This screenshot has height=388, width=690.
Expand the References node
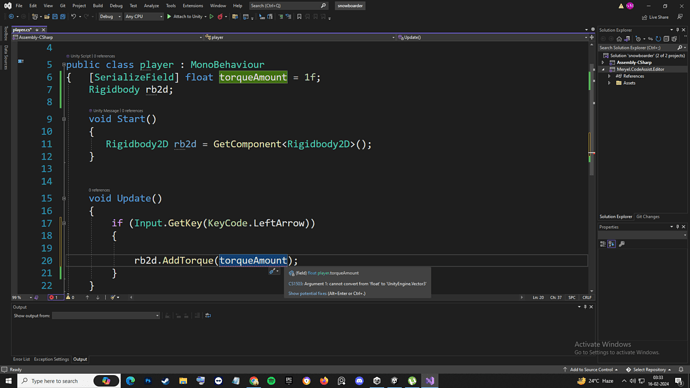coord(609,76)
